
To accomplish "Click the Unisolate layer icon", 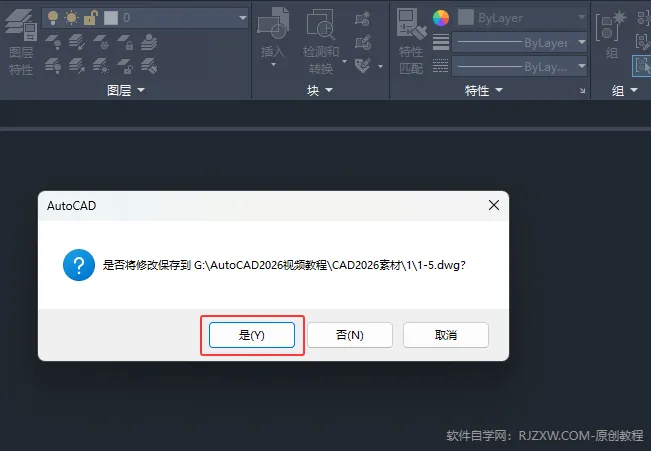I will click(x=77, y=66).
